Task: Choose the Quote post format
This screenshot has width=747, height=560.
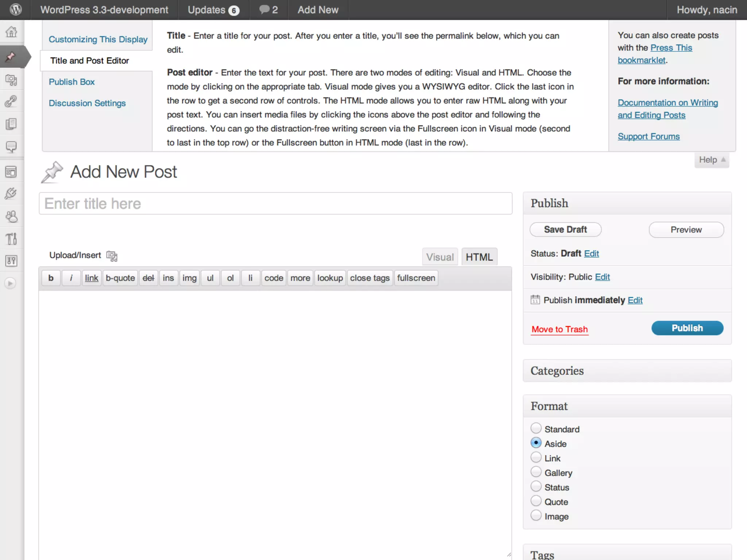Action: 536,501
